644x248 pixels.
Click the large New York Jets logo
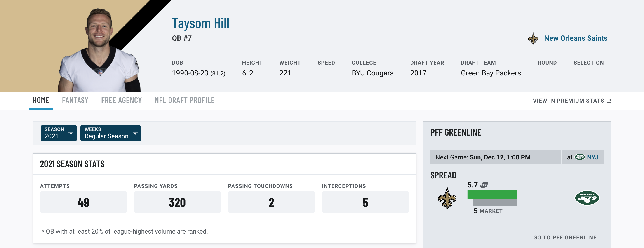(587, 198)
